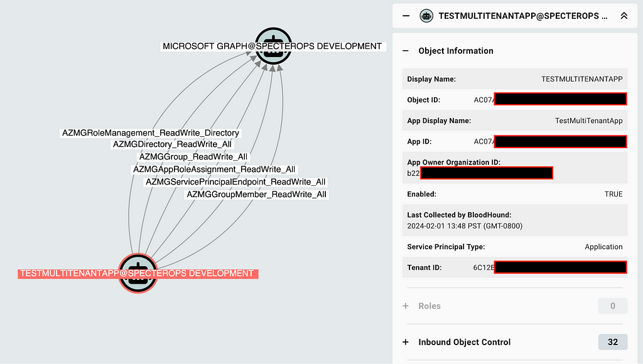Viewport: 643px width, 364px height.
Task: Click the Tenant ID row value
Action: pos(550,267)
